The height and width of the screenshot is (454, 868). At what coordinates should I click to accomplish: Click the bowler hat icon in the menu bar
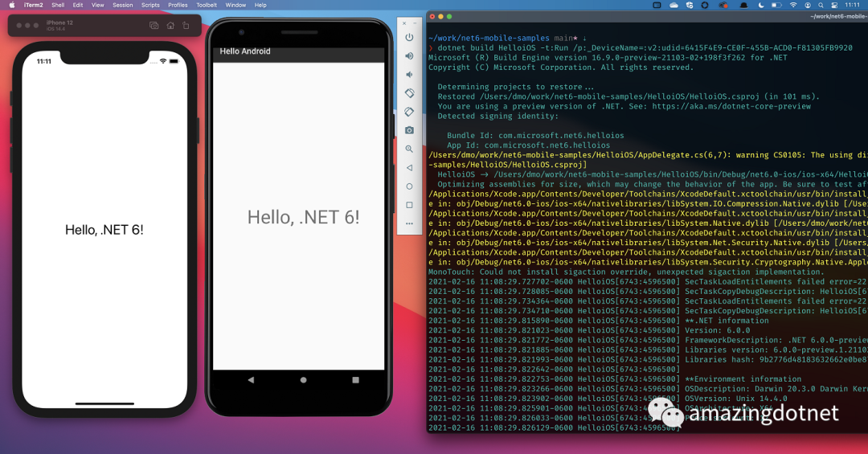tap(743, 5)
